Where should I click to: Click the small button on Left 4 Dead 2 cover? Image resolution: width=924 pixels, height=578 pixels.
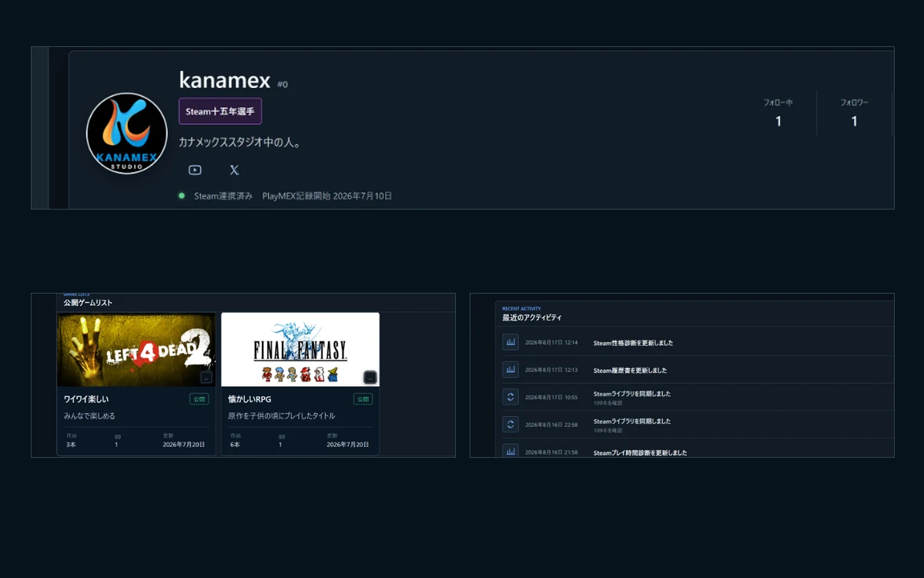206,378
